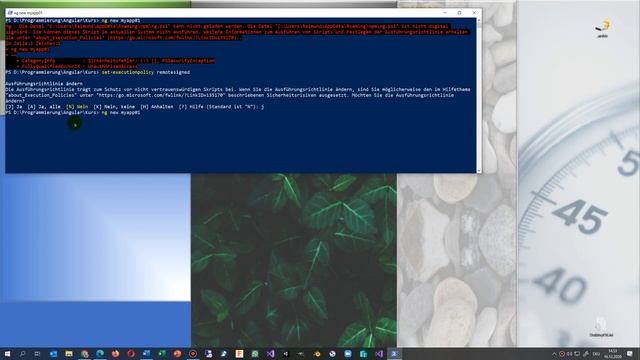Click the highlighted '[N] Nein' option
Screen dimensions: 640x360
pyautogui.click(x=77, y=107)
